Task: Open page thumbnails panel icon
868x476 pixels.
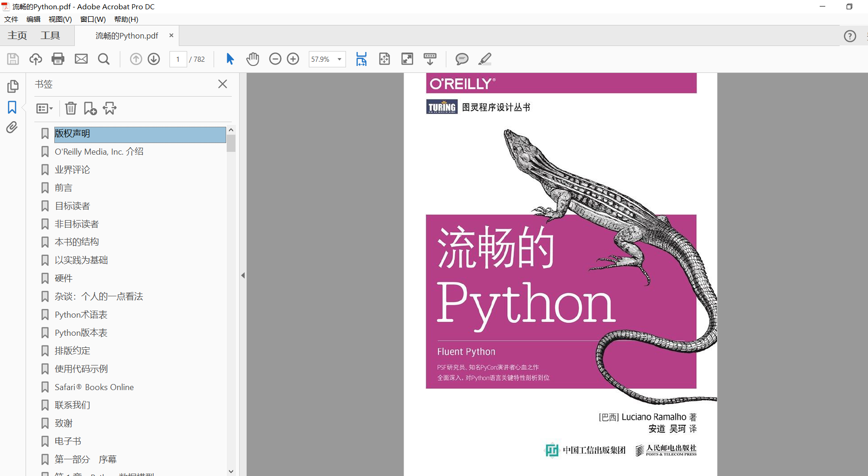Action: pyautogui.click(x=13, y=86)
